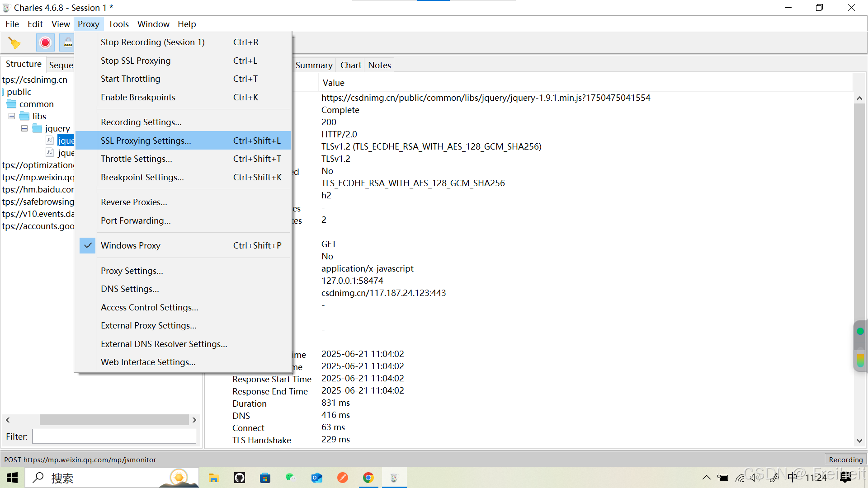Click the Recording status button
868x488 pixels.
[x=845, y=460]
